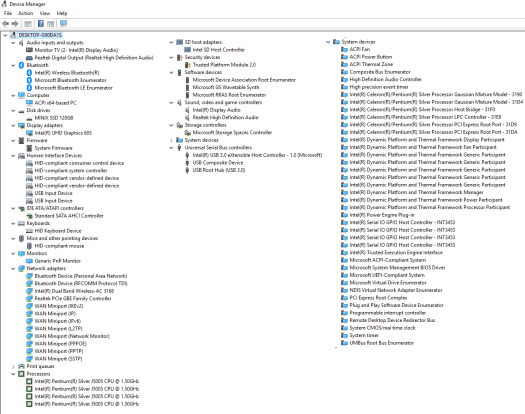This screenshot has width=525, height=414.
Task: Click the Intel SD Host Controller icon
Action: tap(188, 50)
